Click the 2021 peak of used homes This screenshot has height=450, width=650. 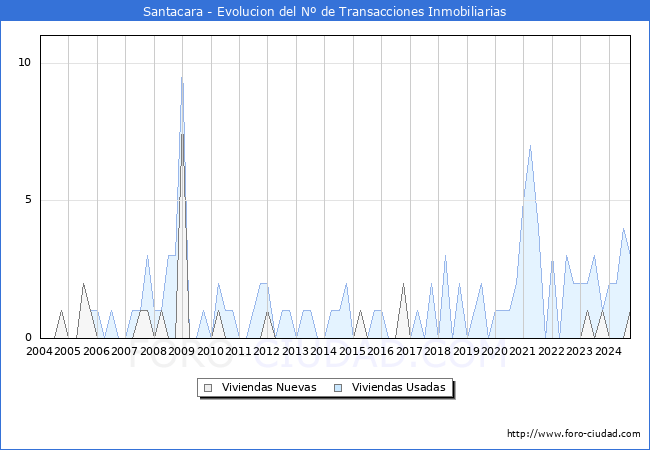click(530, 146)
